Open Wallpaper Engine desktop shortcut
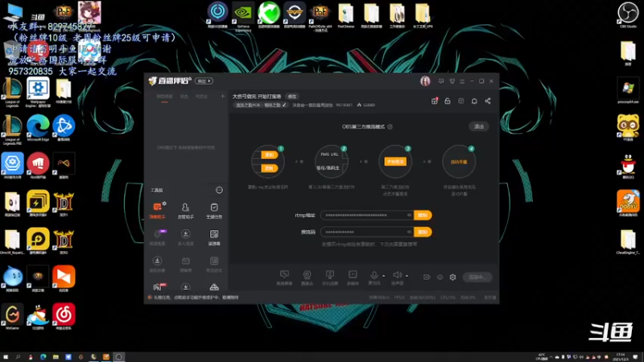 point(38,92)
